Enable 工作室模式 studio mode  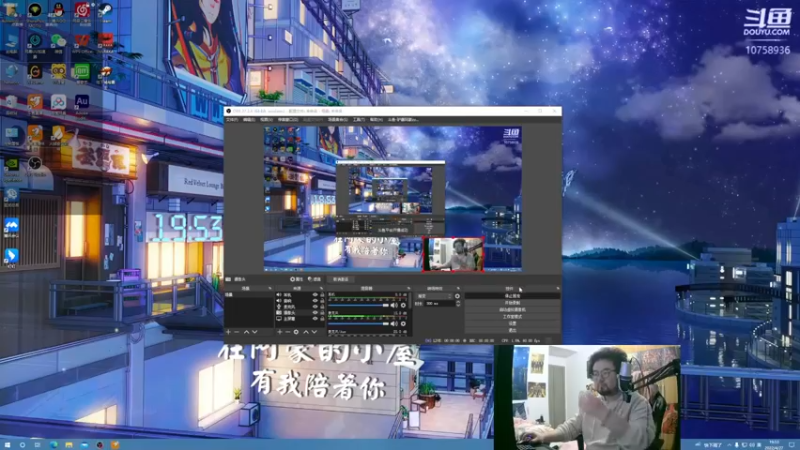coord(512,316)
